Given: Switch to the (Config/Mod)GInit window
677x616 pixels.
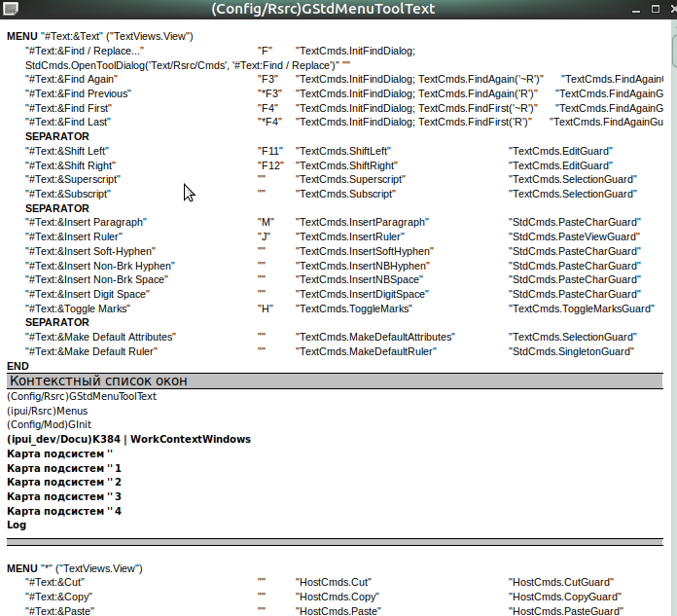Looking at the screenshot, I should coord(51,424).
